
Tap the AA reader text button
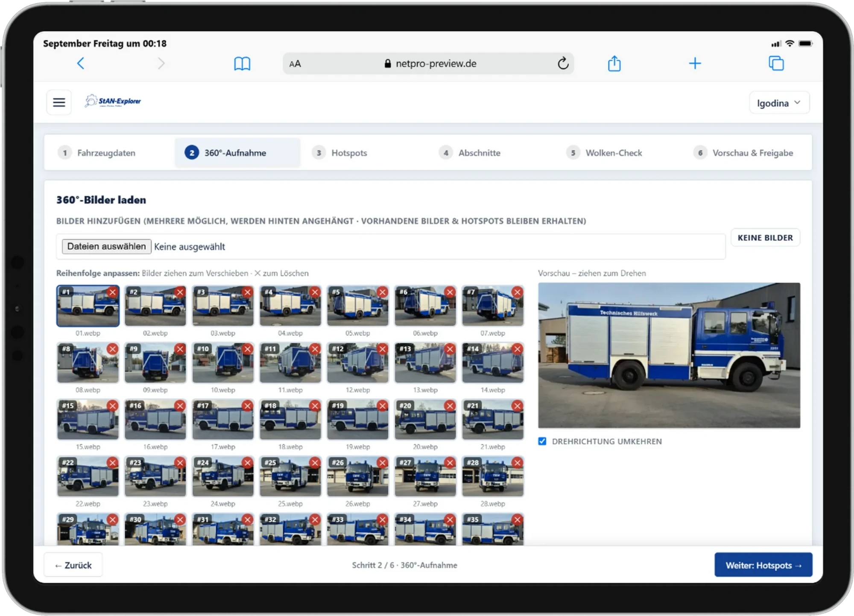pos(295,64)
